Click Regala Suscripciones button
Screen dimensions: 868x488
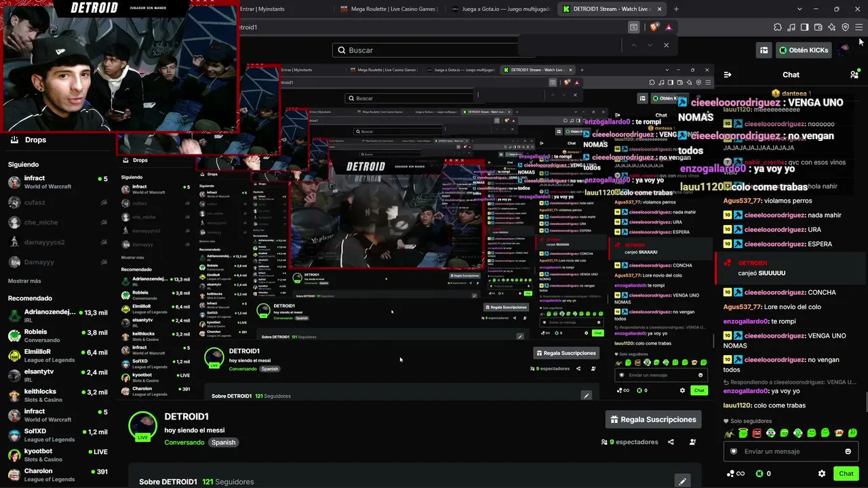point(653,420)
